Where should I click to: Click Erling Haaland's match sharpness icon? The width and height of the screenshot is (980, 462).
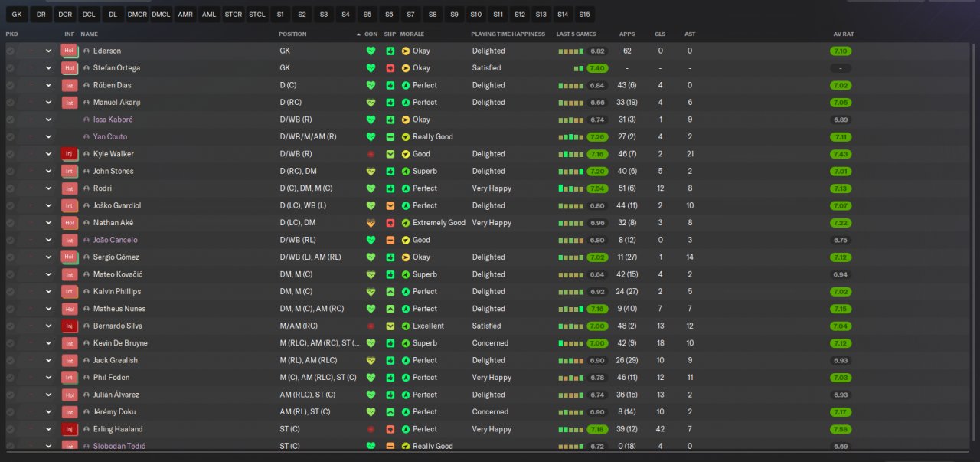point(390,429)
